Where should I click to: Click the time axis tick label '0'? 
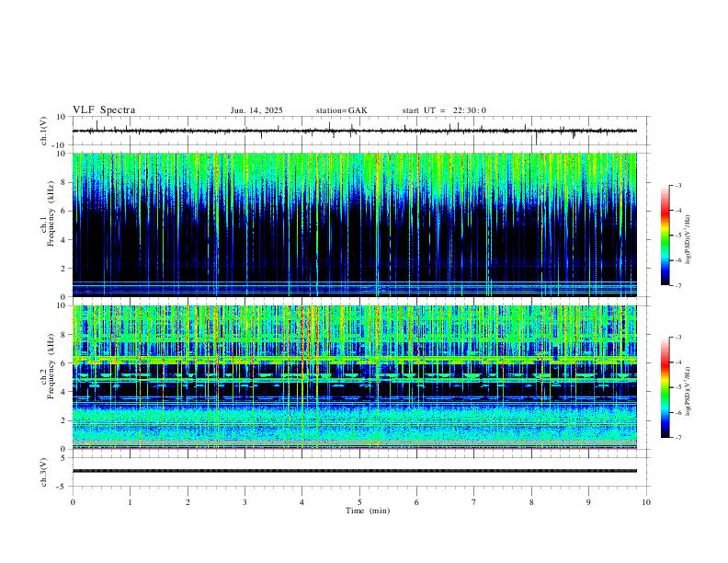pos(73,502)
